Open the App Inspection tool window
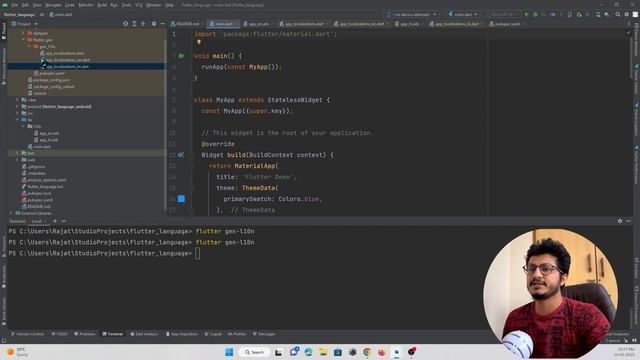Screen dimensions: 640x360 [182, 334]
